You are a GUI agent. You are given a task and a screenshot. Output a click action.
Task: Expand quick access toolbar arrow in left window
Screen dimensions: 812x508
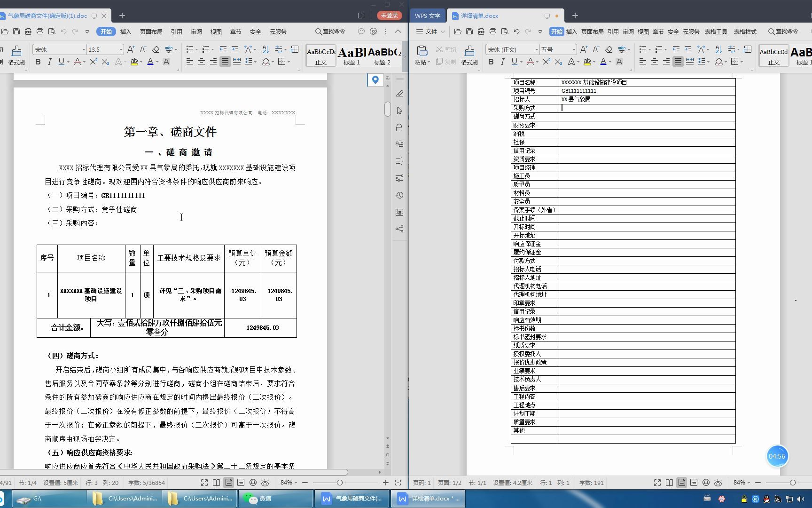pos(87,32)
